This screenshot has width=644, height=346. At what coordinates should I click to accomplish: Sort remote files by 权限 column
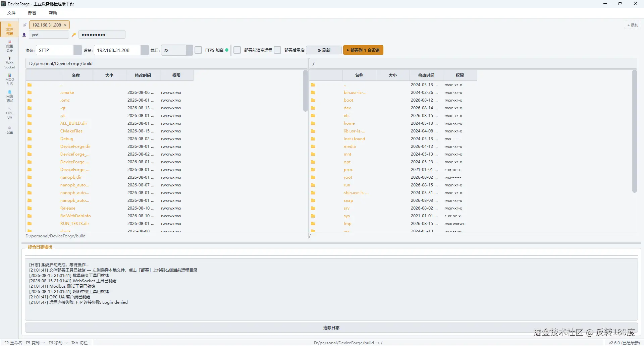coord(460,75)
